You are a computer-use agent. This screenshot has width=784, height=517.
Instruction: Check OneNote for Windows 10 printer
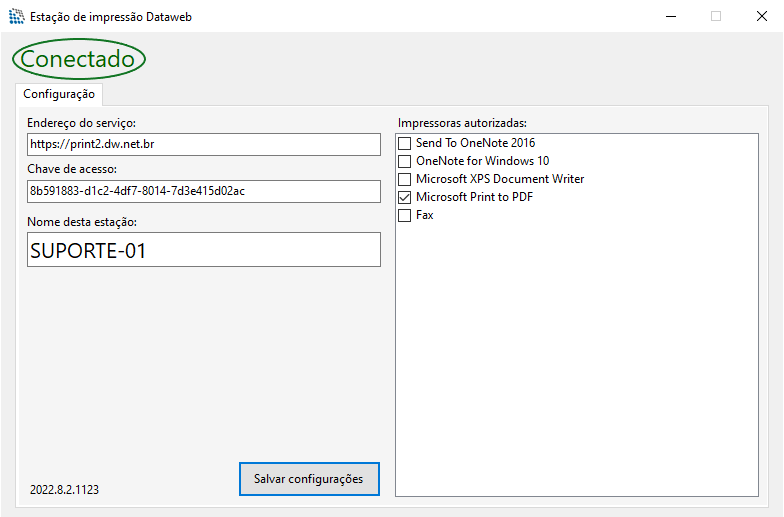click(x=404, y=162)
